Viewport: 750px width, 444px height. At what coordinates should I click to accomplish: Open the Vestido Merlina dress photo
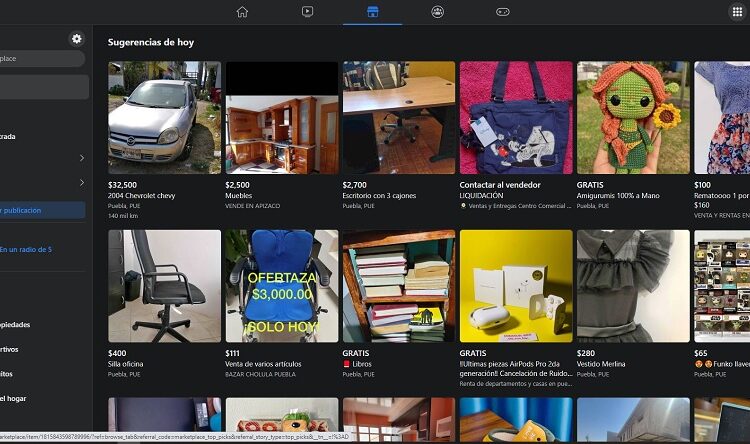tap(633, 286)
